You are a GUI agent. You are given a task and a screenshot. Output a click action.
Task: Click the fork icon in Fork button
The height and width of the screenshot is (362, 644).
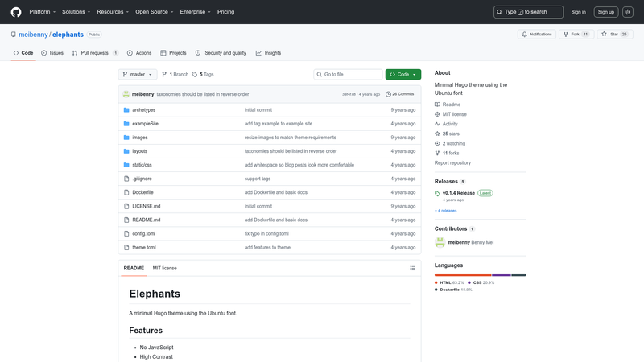(x=566, y=35)
